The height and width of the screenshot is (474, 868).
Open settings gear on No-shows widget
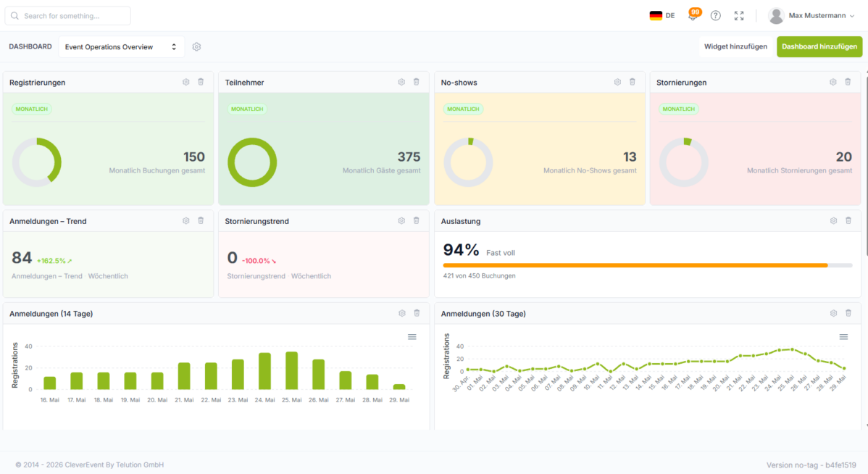tap(617, 82)
